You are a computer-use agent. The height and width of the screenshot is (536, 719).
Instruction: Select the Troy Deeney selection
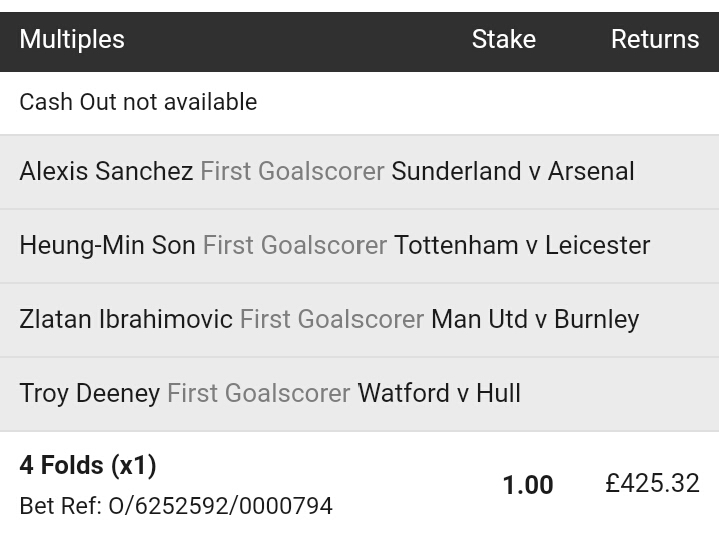click(89, 393)
